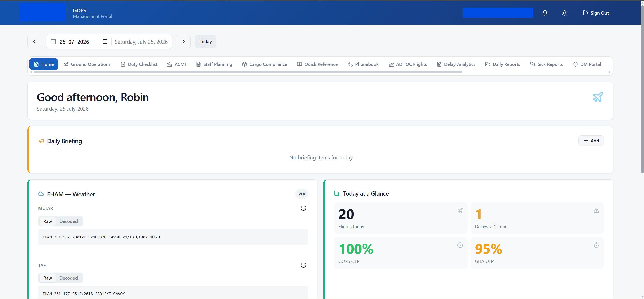Click the EHAM Weather cloud icon
This screenshot has height=299, width=644.
click(41, 194)
